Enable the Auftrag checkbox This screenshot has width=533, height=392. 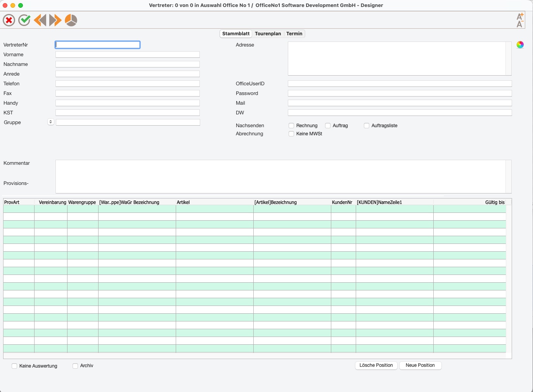[x=328, y=126]
